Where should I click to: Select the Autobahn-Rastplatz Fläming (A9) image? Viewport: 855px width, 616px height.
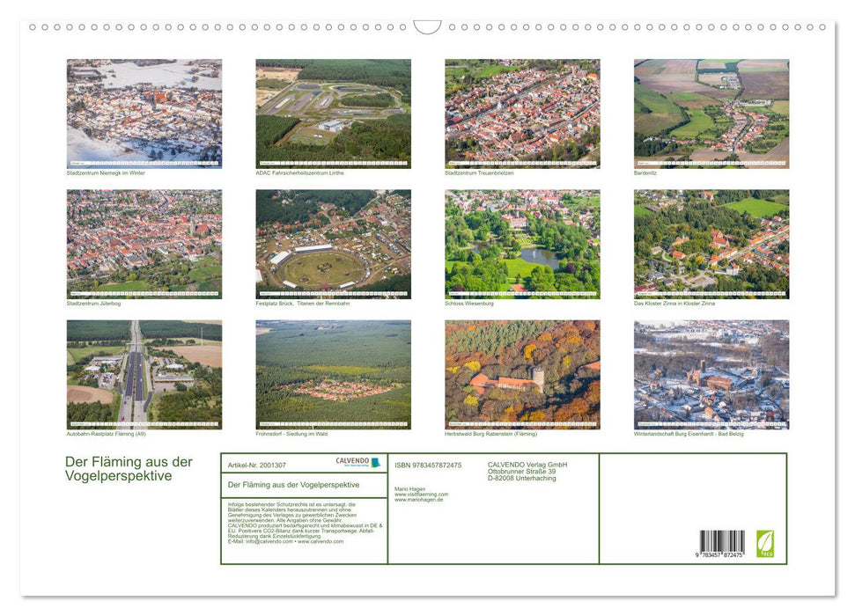coord(144,374)
